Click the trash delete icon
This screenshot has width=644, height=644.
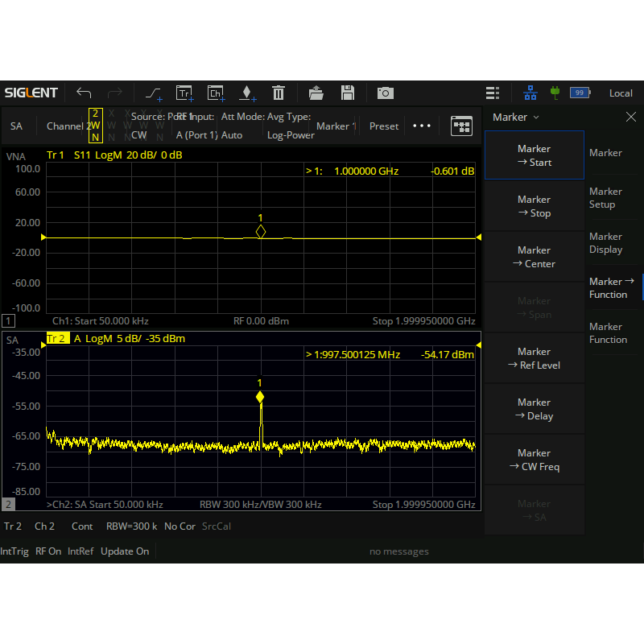pyautogui.click(x=279, y=93)
